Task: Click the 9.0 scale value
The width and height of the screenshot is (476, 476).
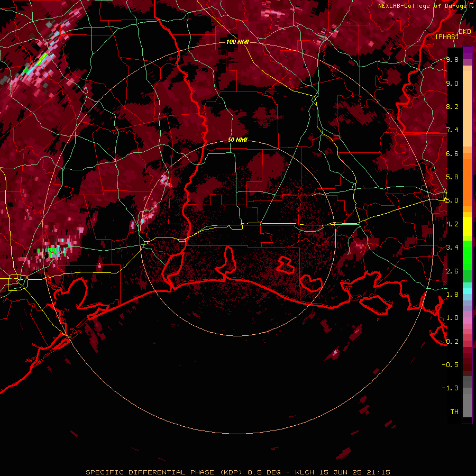Action: point(452,83)
